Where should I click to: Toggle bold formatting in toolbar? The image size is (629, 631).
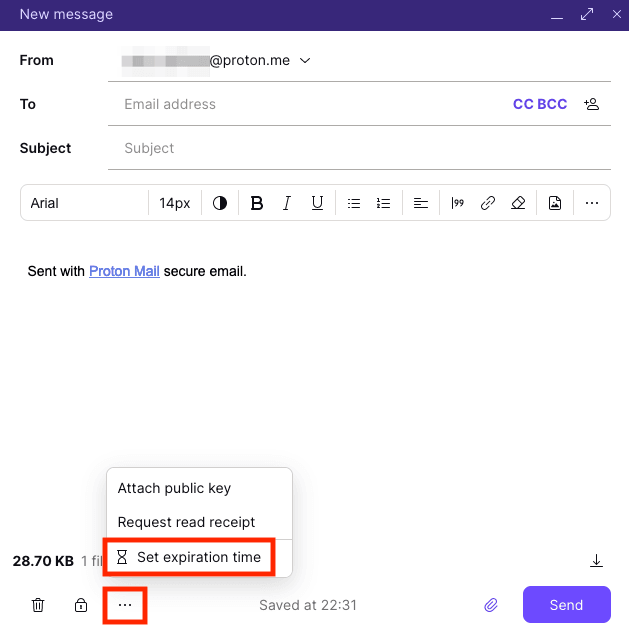point(256,203)
